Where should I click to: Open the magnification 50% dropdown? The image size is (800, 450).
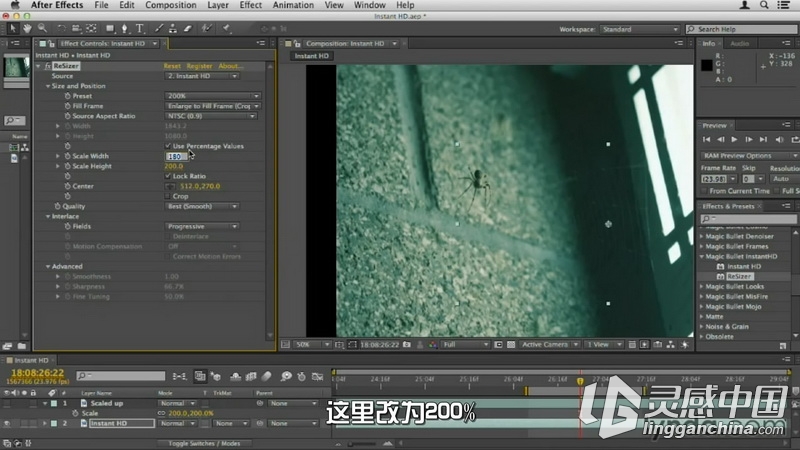point(312,344)
